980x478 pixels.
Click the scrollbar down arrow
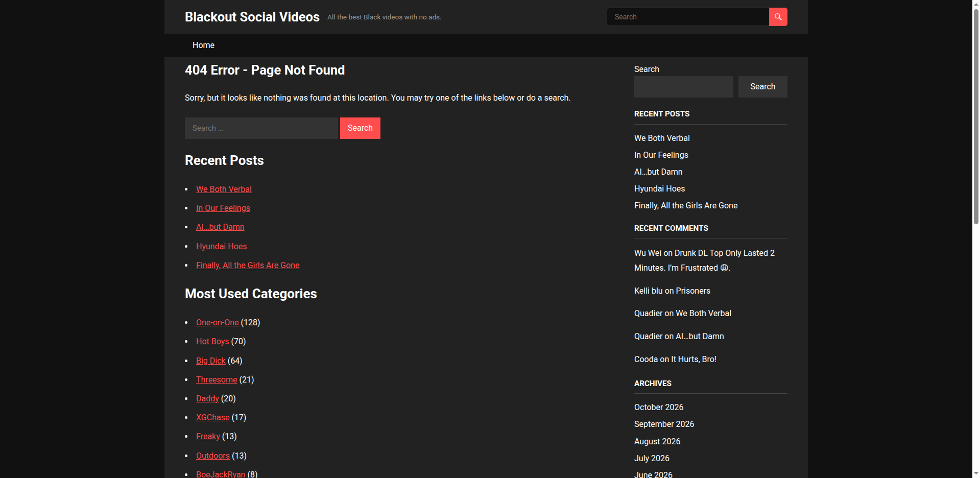point(976,473)
